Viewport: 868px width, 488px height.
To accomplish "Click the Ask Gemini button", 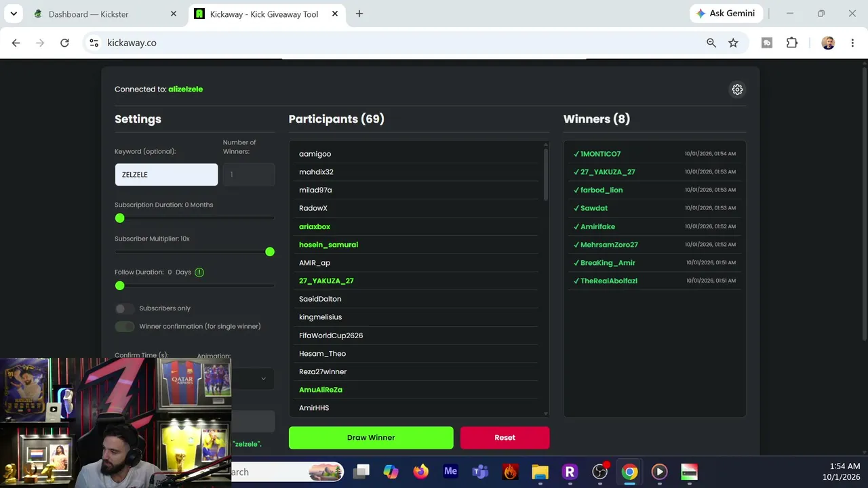I will click(727, 14).
